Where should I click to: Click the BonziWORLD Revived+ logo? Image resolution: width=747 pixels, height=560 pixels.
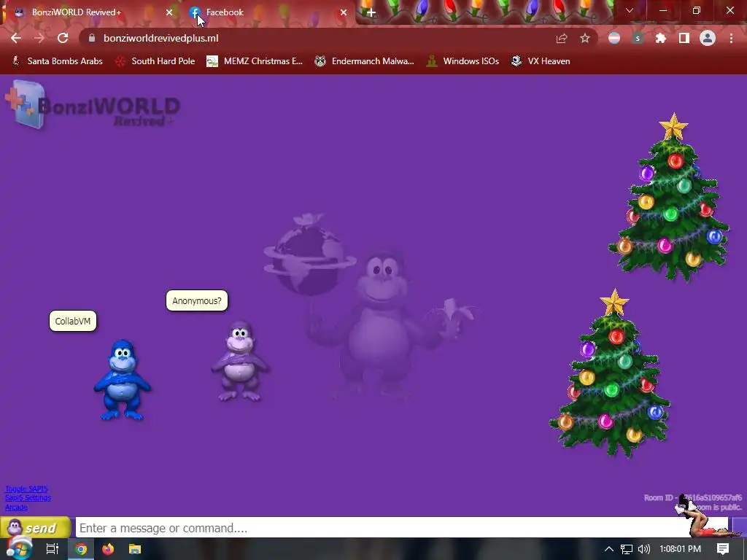click(x=93, y=105)
